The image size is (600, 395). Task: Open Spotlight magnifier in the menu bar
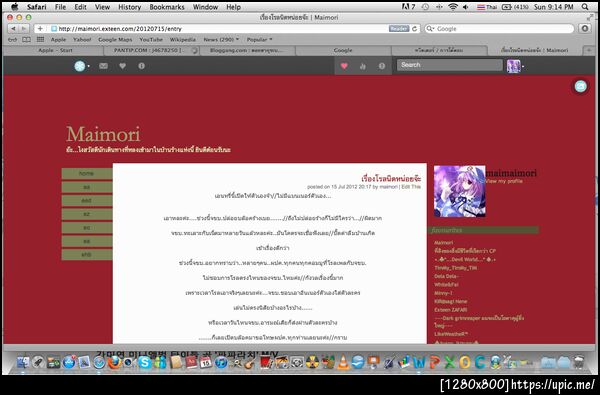[585, 7]
